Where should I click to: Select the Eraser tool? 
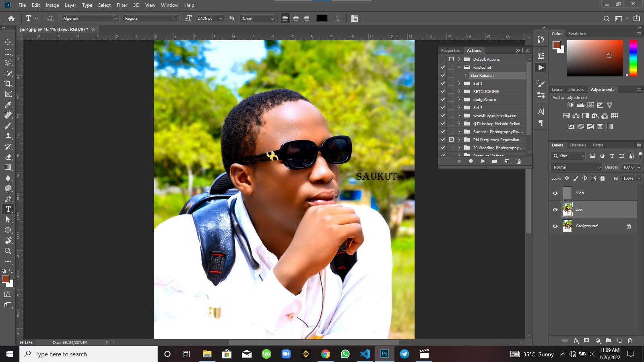tap(8, 157)
